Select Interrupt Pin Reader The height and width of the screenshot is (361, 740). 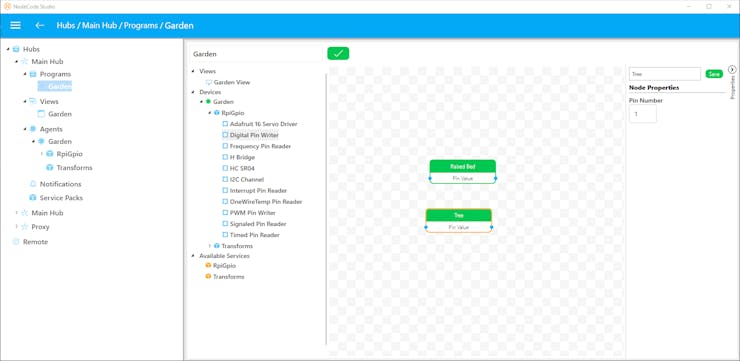coord(258,191)
